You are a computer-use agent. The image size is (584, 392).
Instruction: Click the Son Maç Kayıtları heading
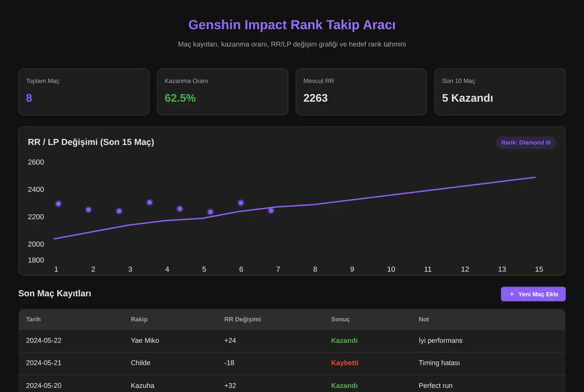[x=55, y=294]
